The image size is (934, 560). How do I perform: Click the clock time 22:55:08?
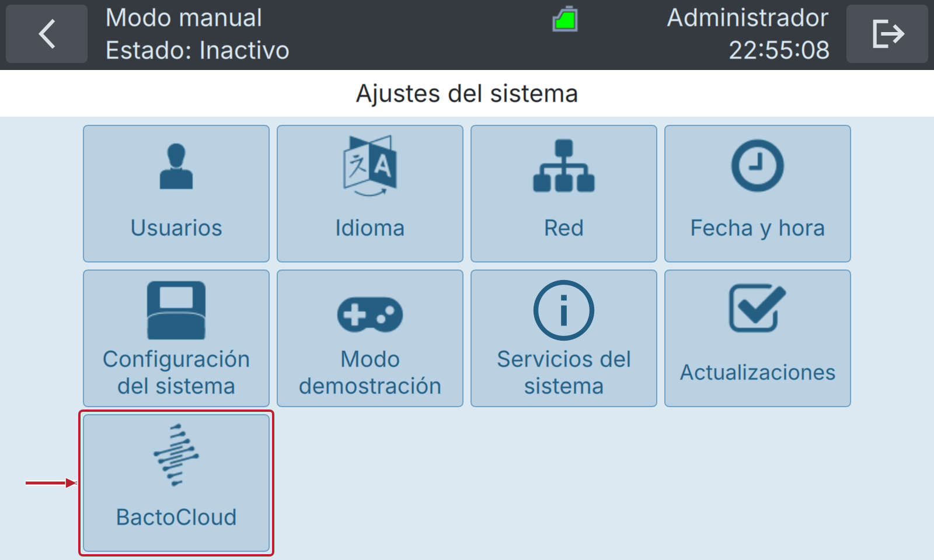779,50
